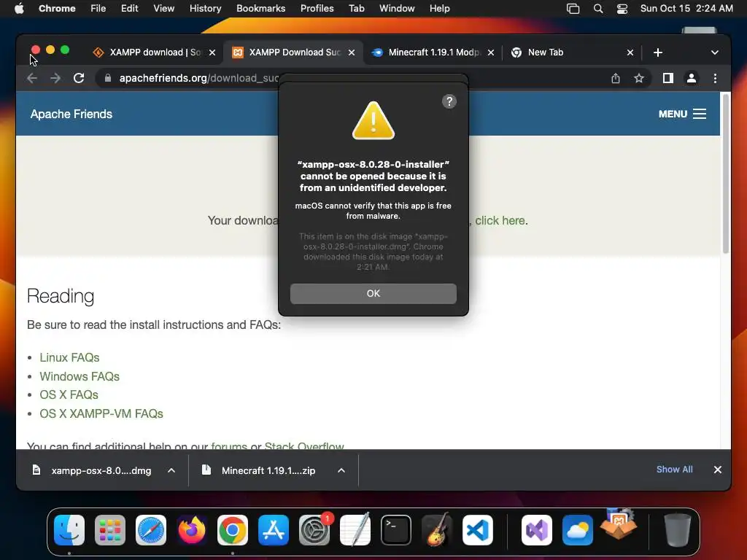
Task: Launch Firefox from the Dock
Action: (x=192, y=530)
